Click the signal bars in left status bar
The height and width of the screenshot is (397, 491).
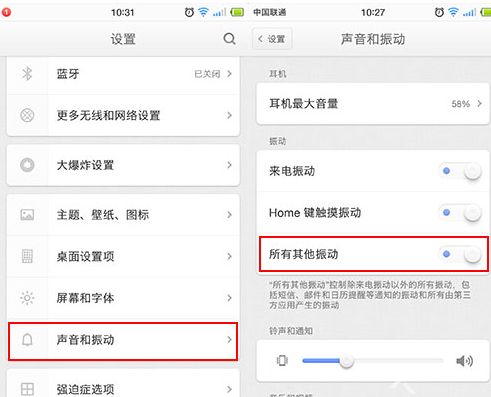(219, 13)
